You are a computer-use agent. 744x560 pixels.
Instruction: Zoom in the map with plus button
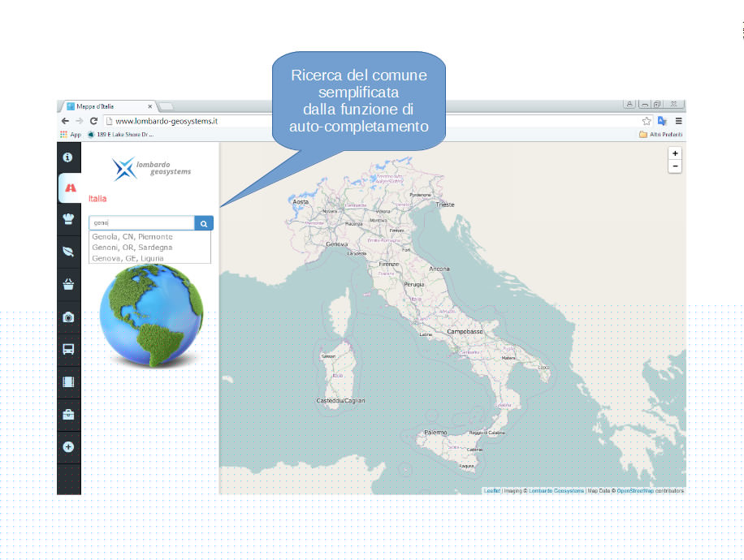(x=675, y=153)
